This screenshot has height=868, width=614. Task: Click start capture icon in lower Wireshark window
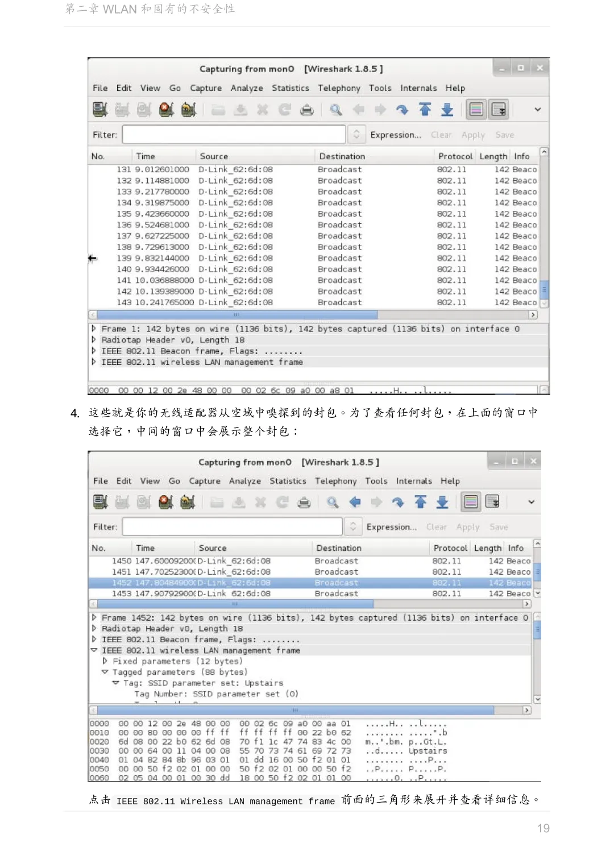click(x=144, y=502)
